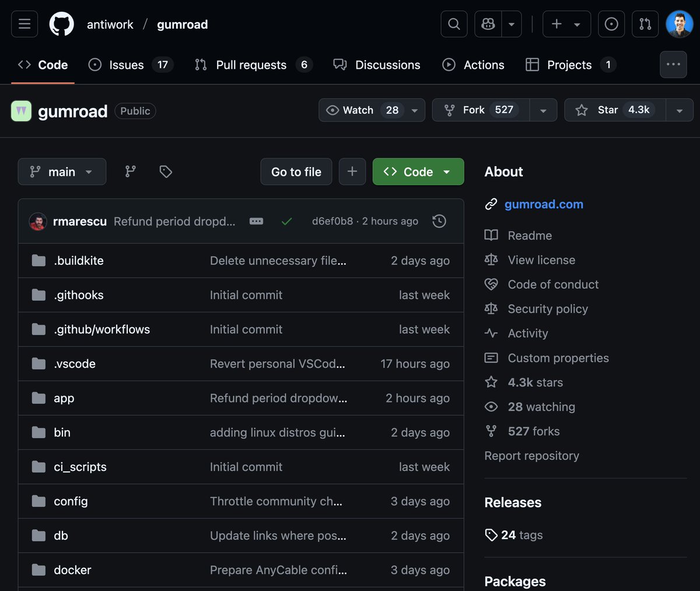Visit the gumroad.com website link

[544, 204]
